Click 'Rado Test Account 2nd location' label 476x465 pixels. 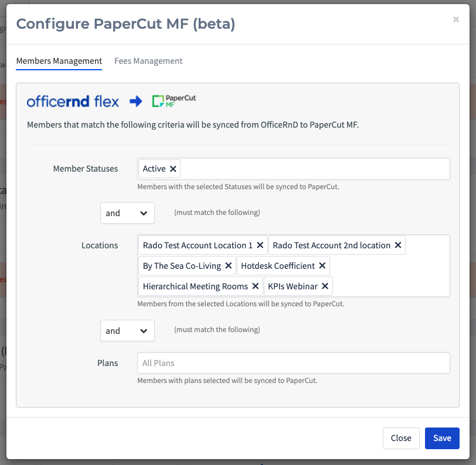coord(332,245)
